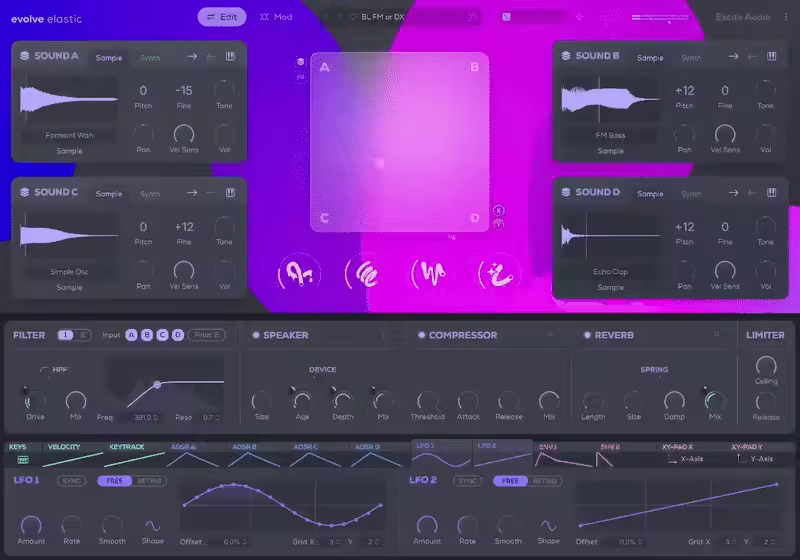800x560 pixels.
Task: Switch to the Mod page tab
Action: (x=276, y=17)
